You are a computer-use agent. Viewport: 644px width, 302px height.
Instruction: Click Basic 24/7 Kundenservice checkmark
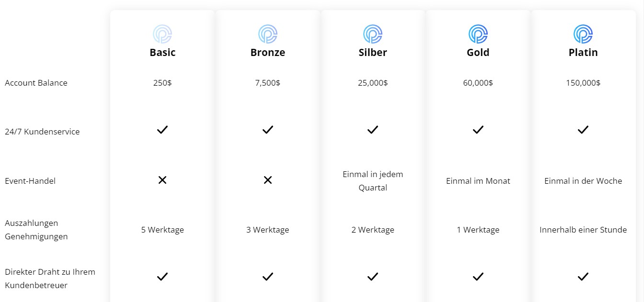[162, 130]
